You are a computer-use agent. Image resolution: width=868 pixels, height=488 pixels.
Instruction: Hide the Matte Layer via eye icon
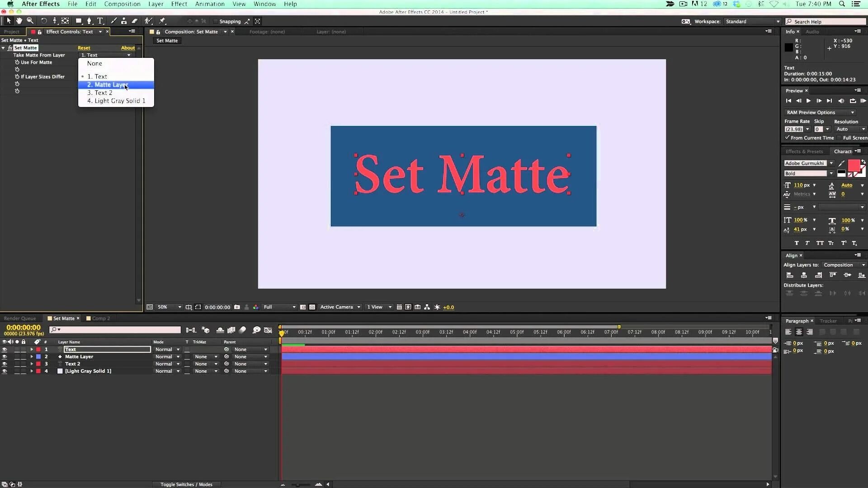point(5,357)
